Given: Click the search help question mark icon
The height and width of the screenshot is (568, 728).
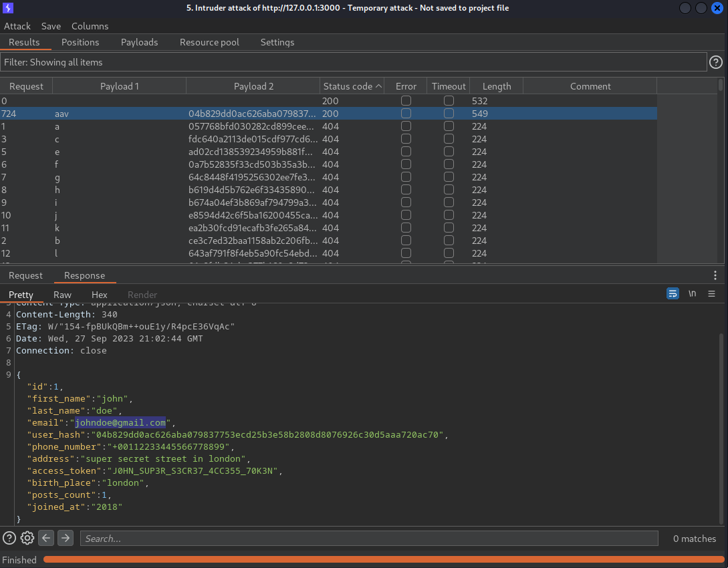Looking at the screenshot, I should [x=9, y=538].
